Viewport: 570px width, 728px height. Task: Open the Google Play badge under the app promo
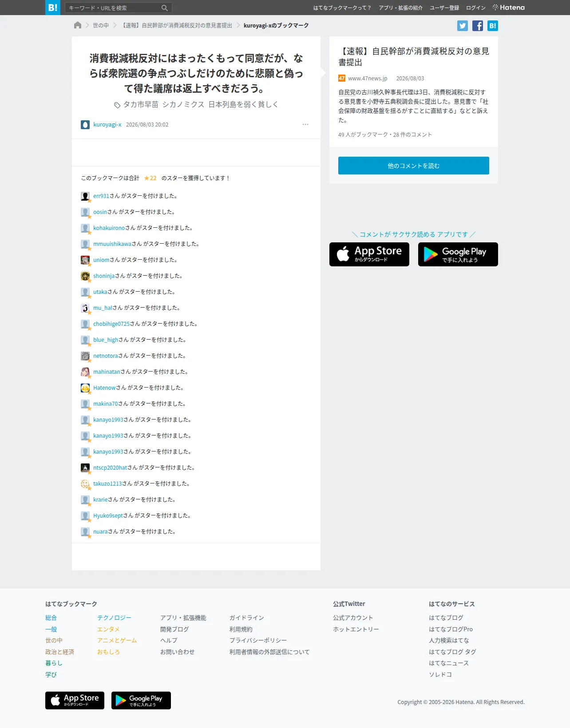458,254
